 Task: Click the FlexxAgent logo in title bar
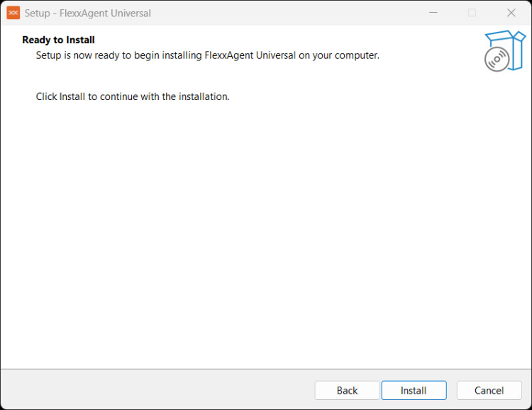pyautogui.click(x=13, y=13)
